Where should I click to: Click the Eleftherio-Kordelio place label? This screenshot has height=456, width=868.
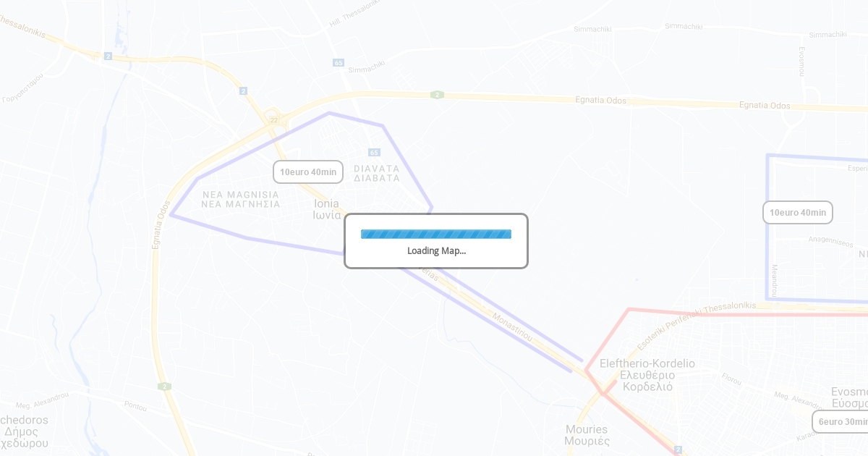tap(647, 375)
